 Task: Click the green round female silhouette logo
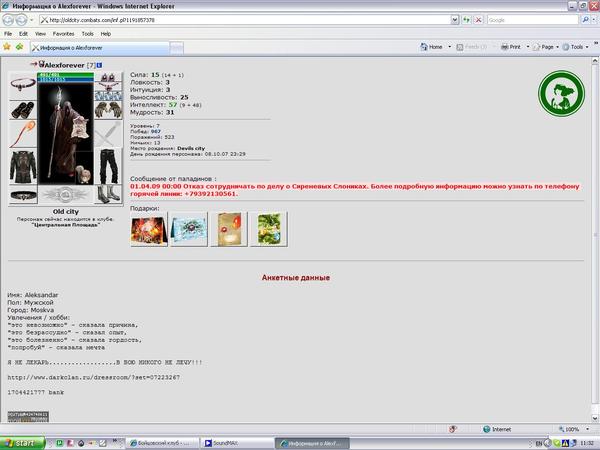561,94
